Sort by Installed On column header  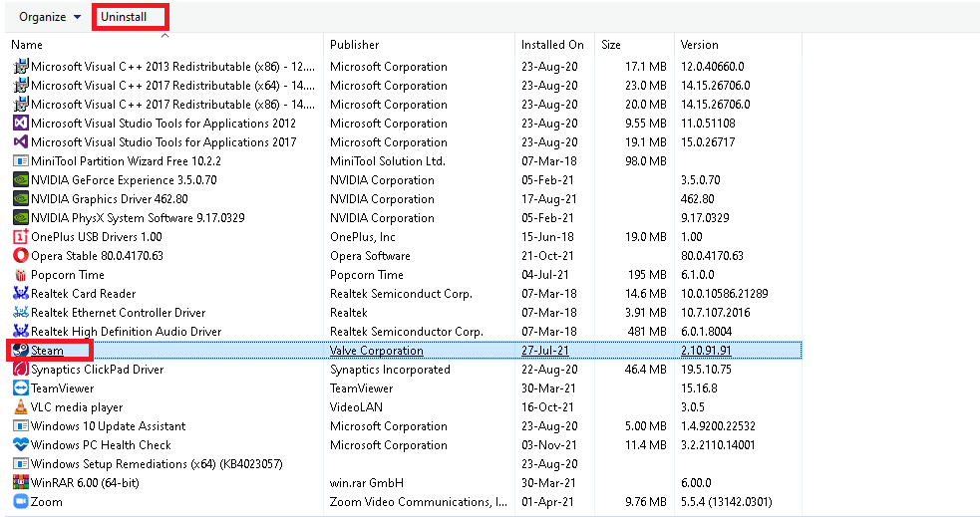click(551, 45)
